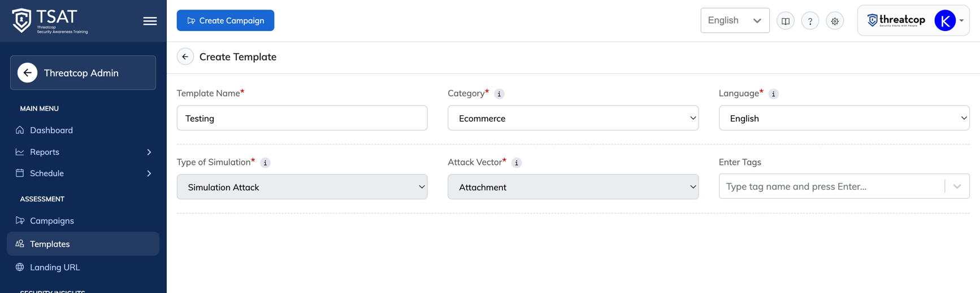Click the Category info icon
Screen dimensions: 980x293
(499, 94)
